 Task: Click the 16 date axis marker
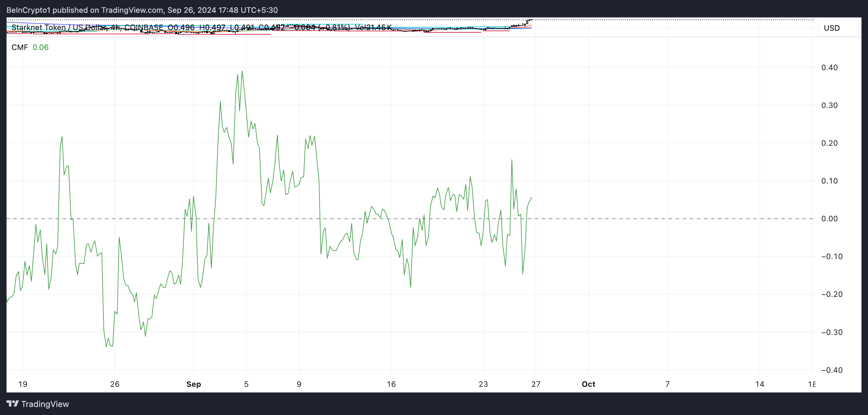(391, 384)
